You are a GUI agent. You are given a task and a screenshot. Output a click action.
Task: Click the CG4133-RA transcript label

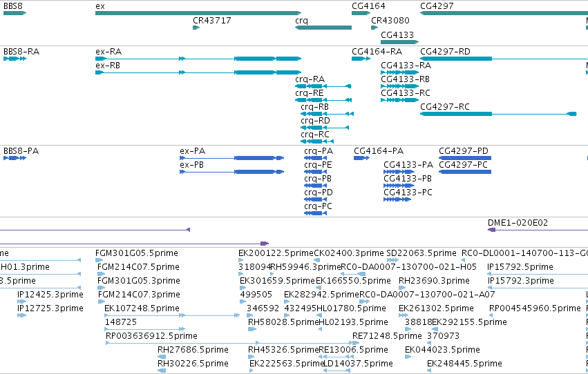coord(406,66)
